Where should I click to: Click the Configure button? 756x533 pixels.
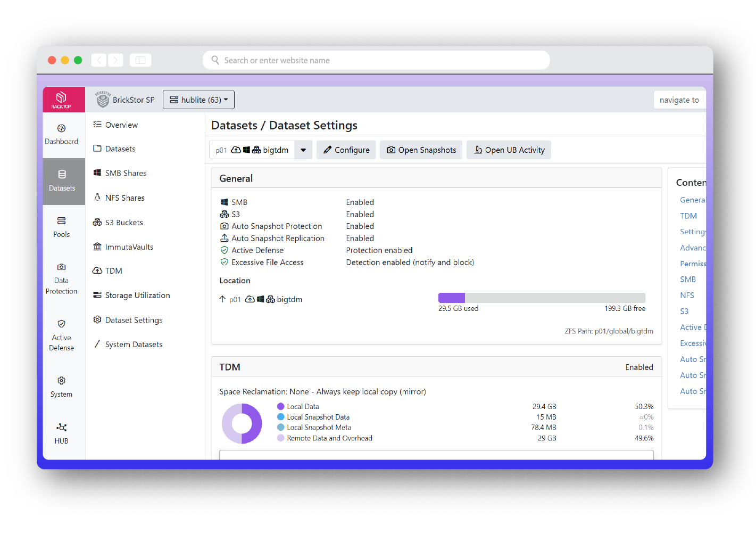click(x=346, y=150)
